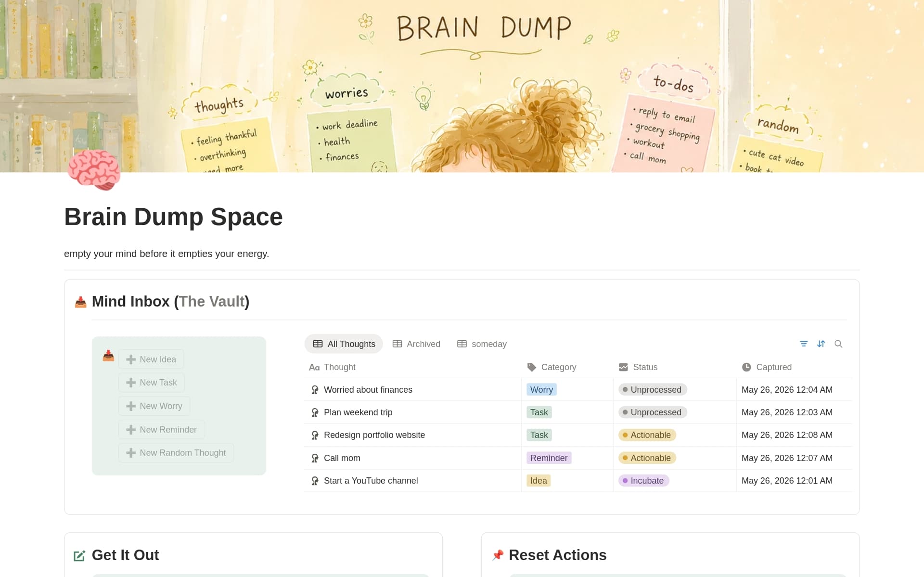Click the Mind Inbox (The Vault) heading

[170, 302]
